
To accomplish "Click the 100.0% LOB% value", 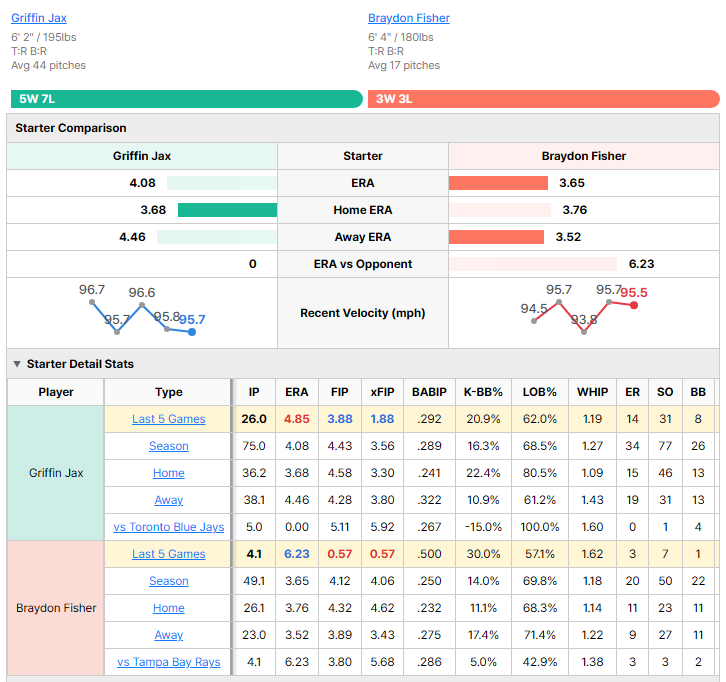I will pyautogui.click(x=540, y=527).
